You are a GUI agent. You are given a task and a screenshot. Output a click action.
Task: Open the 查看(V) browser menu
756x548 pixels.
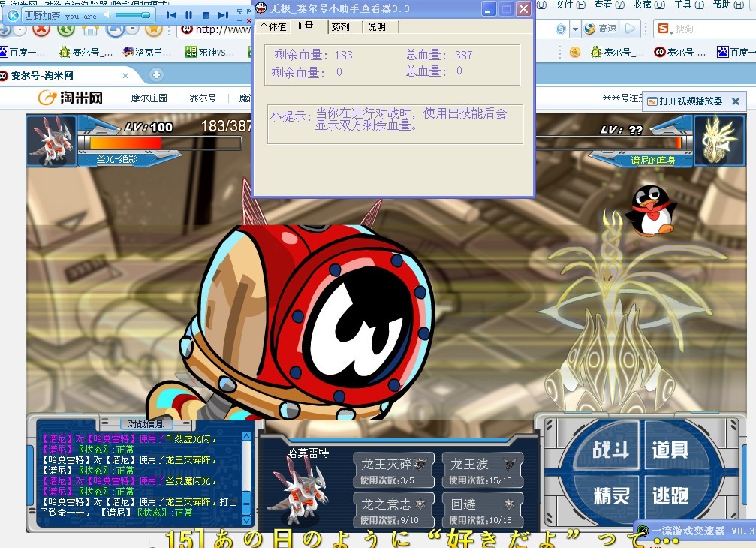point(609,5)
